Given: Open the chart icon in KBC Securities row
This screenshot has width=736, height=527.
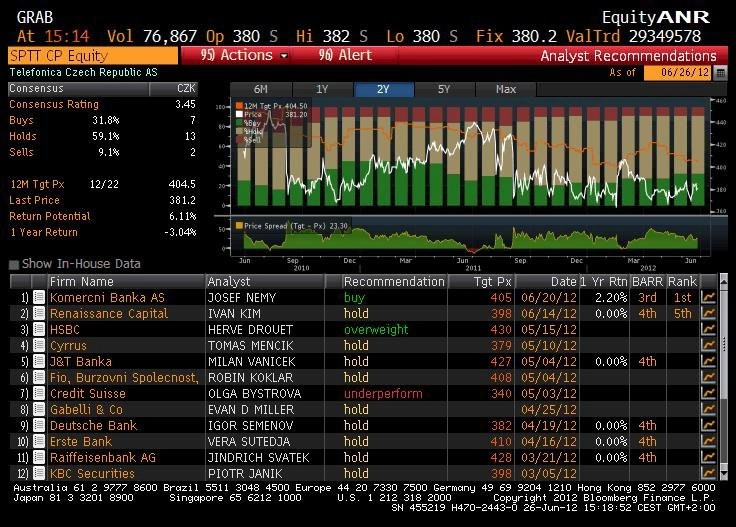Looking at the screenshot, I should [708, 473].
